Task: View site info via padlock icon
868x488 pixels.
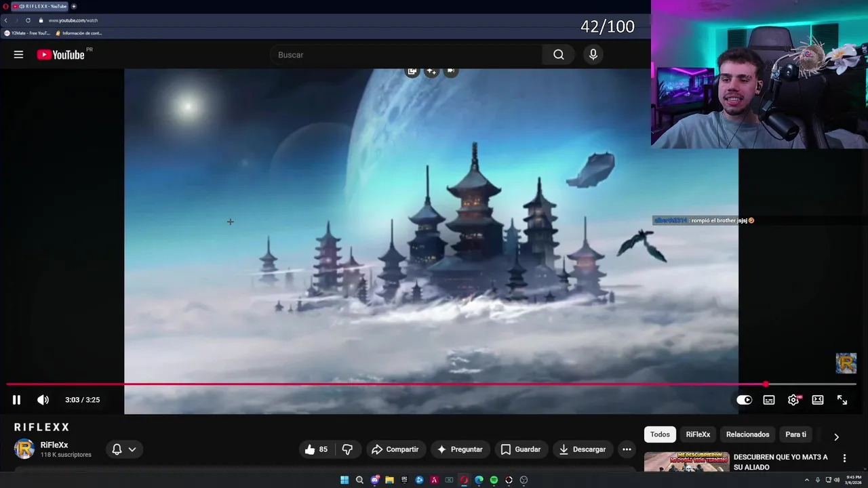Action: tap(41, 20)
